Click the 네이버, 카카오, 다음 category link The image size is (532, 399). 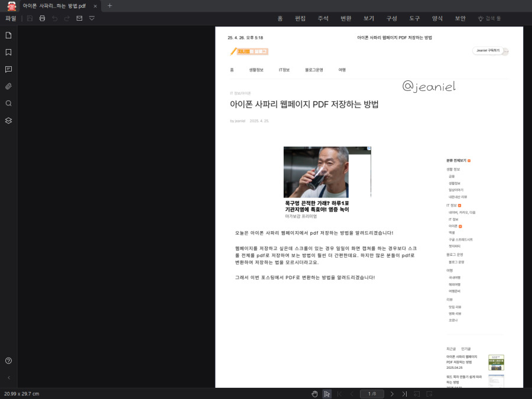coord(462,212)
